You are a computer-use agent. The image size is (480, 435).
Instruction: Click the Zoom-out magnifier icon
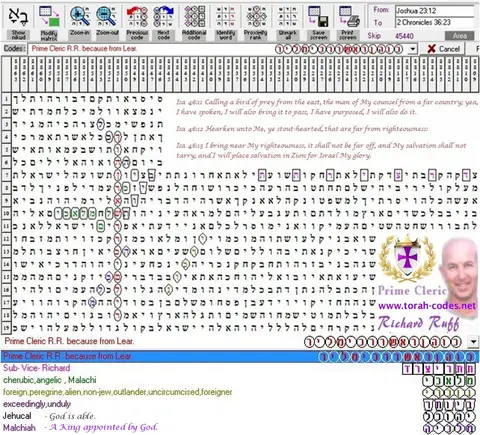(x=107, y=17)
